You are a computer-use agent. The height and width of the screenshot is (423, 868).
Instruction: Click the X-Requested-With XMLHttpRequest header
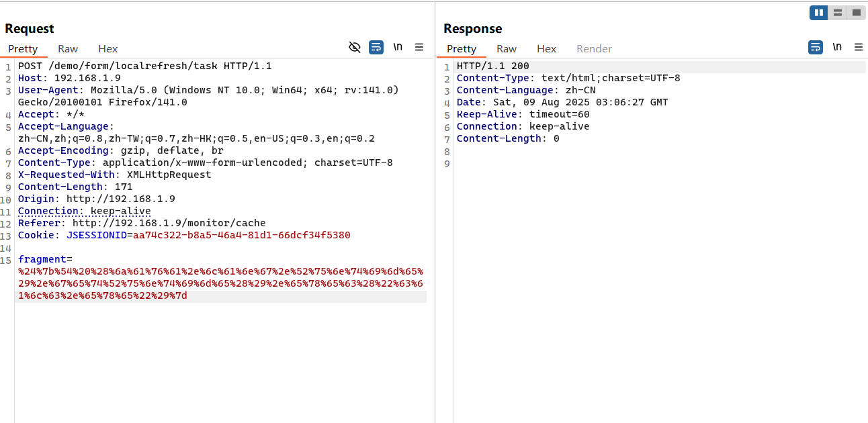click(x=115, y=175)
